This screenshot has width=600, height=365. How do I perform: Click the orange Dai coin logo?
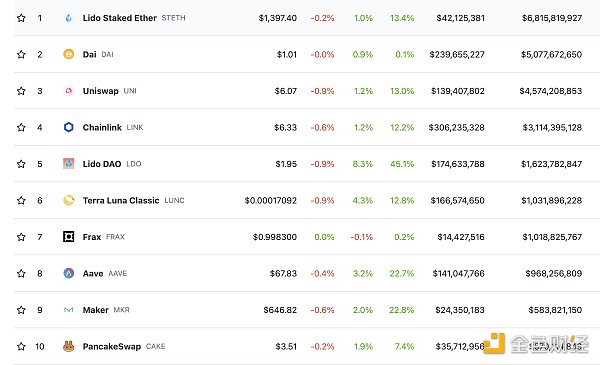pyautogui.click(x=68, y=54)
